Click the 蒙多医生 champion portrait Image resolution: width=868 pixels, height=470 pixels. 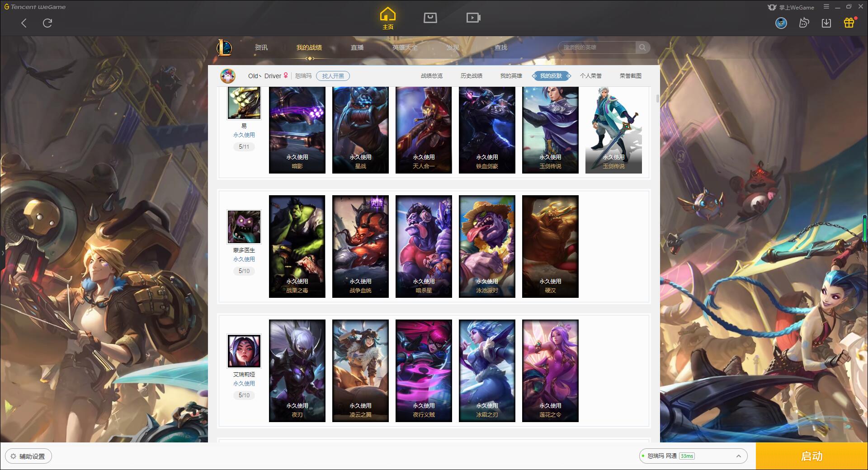pyautogui.click(x=244, y=227)
